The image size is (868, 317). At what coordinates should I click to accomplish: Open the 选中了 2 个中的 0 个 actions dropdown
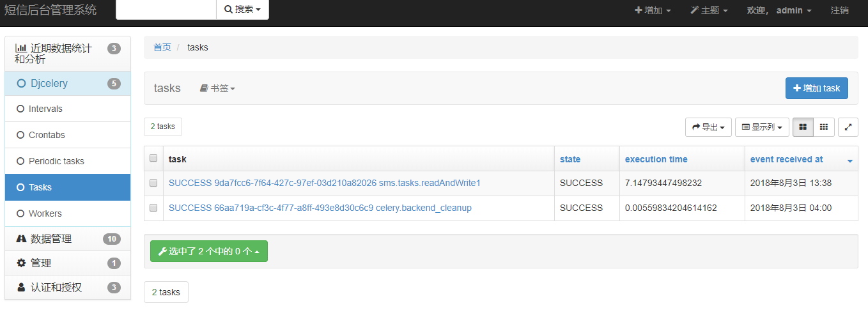[208, 251]
